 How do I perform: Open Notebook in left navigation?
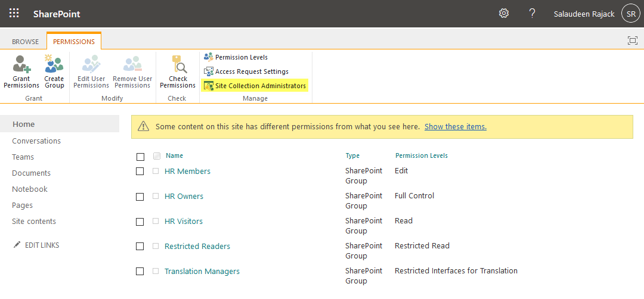[x=30, y=189]
